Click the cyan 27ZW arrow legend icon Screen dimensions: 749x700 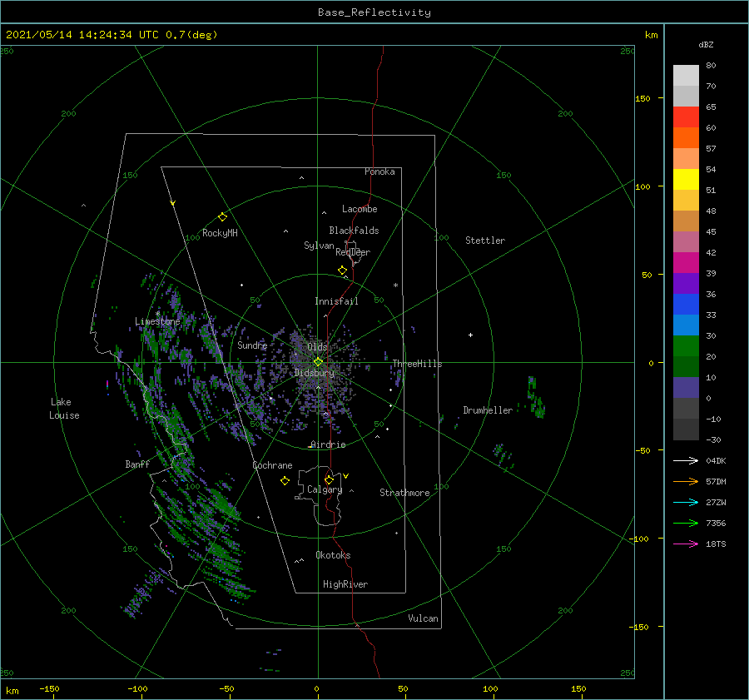[686, 502]
